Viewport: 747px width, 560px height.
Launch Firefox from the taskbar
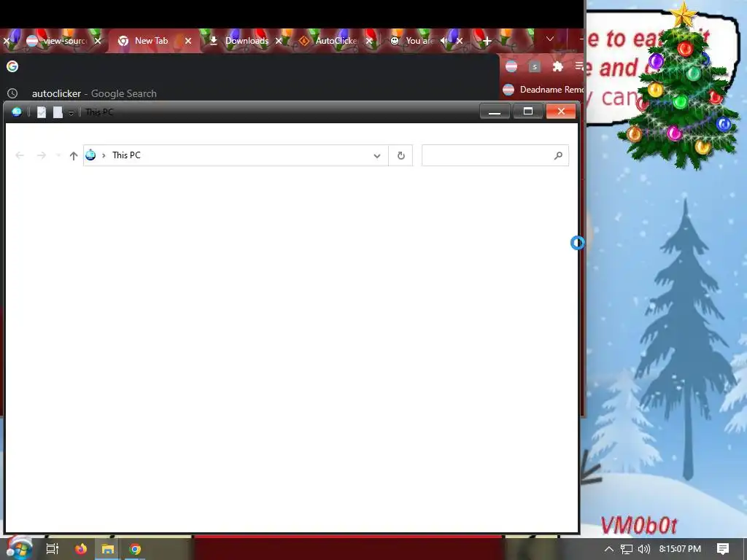tap(80, 549)
